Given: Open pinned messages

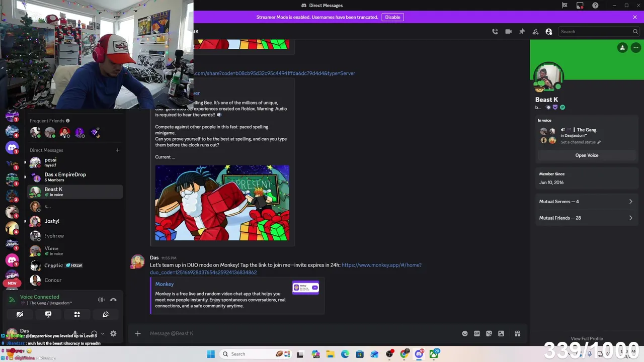Looking at the screenshot, I should (x=522, y=32).
